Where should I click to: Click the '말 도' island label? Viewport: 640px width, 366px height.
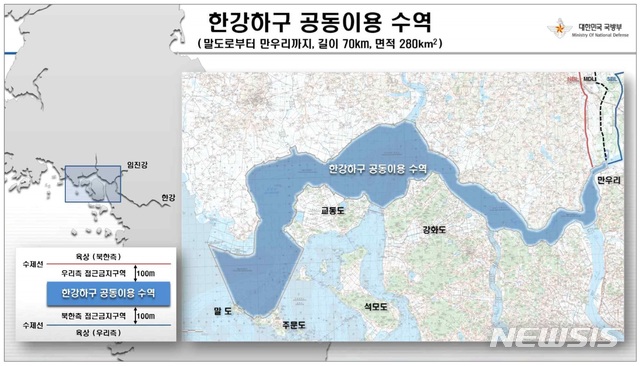tap(223, 311)
